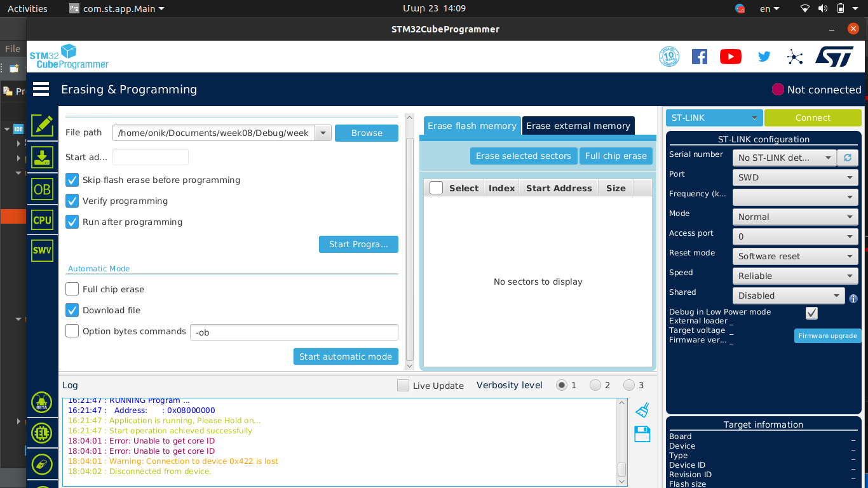Check the Select all sectors header checkbox
This screenshot has height=488, width=868.
point(436,188)
